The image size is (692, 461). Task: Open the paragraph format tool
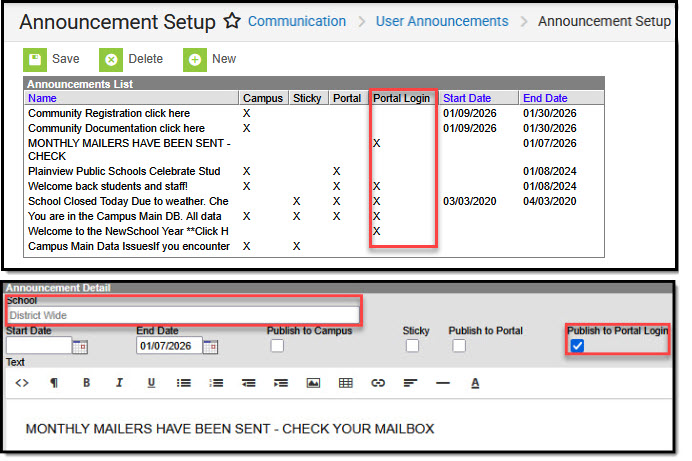pos(54,383)
